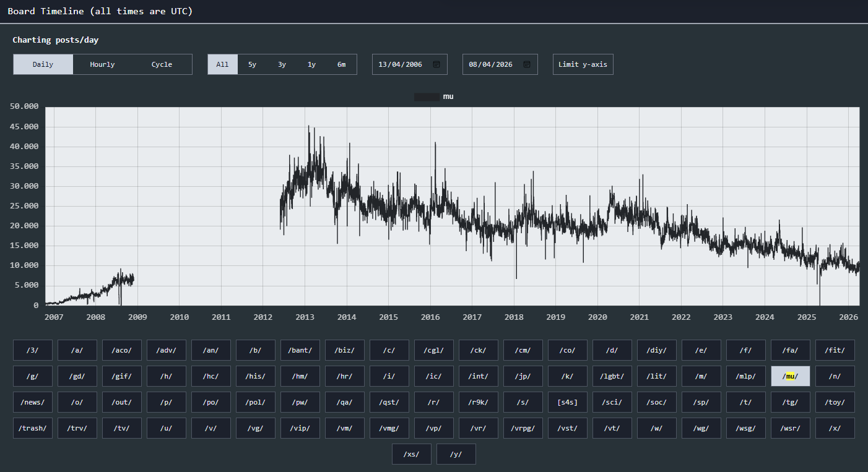
Task: Open the start date calendar picker icon
Action: click(436, 64)
